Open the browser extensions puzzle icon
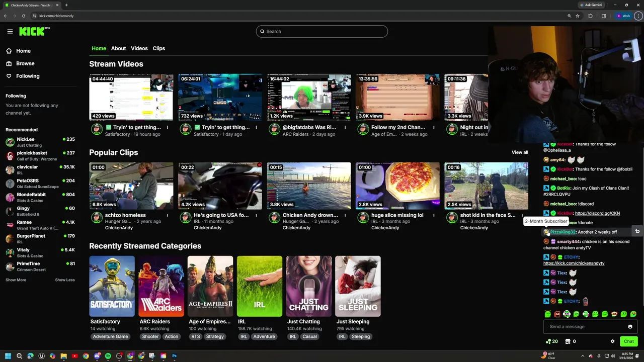The image size is (644, 362). pos(591,16)
